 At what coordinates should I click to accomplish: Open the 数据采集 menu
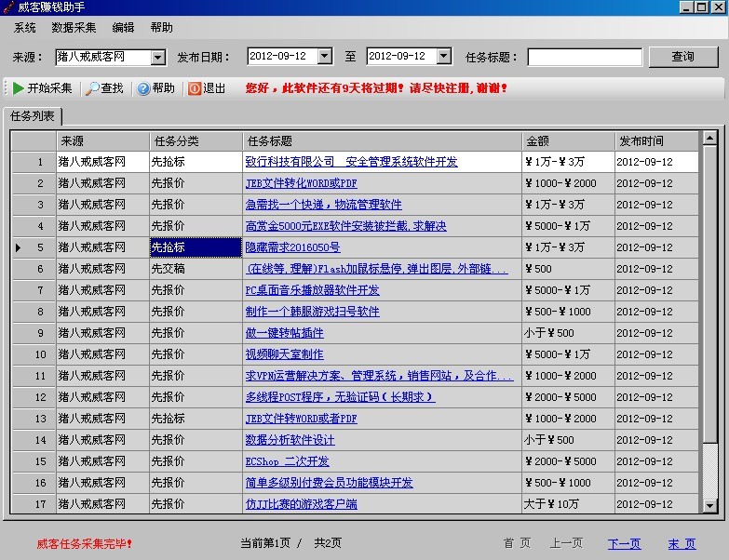pos(74,28)
